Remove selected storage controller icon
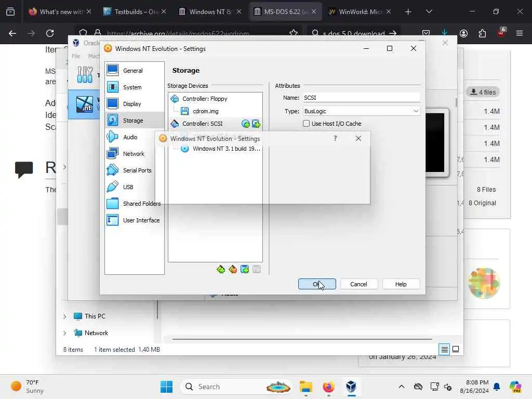The height and width of the screenshot is (399, 532). (x=233, y=270)
